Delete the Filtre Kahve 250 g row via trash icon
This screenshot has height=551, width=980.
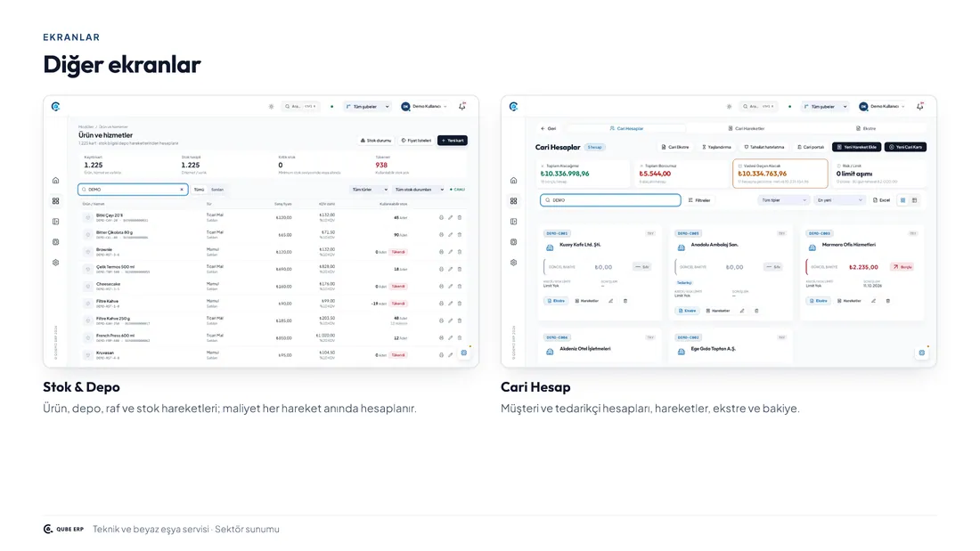pyautogui.click(x=460, y=320)
